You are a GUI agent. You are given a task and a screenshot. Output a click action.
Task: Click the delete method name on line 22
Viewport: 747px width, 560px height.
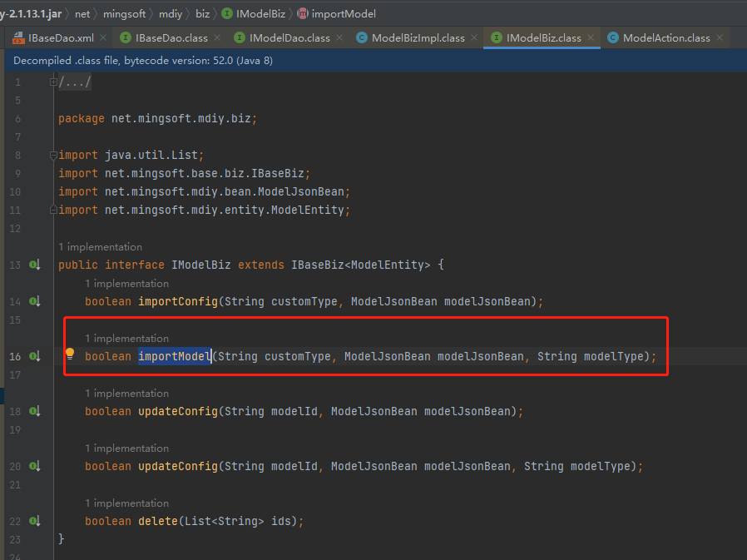tap(158, 522)
